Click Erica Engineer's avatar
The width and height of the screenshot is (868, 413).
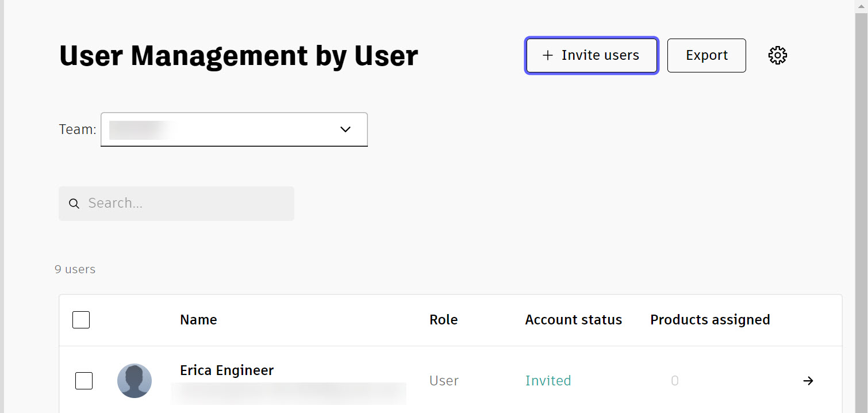(135, 381)
